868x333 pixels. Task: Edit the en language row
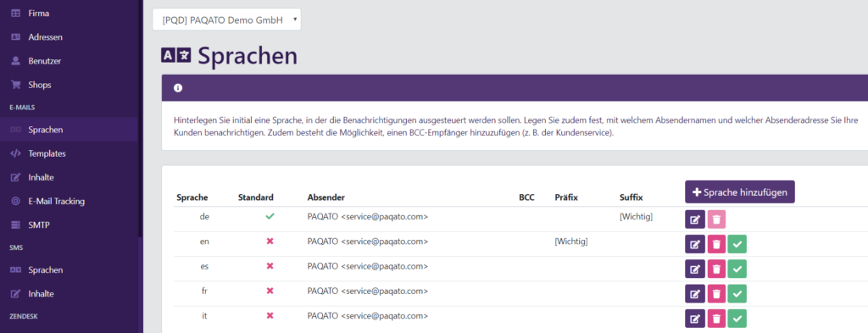(x=695, y=244)
